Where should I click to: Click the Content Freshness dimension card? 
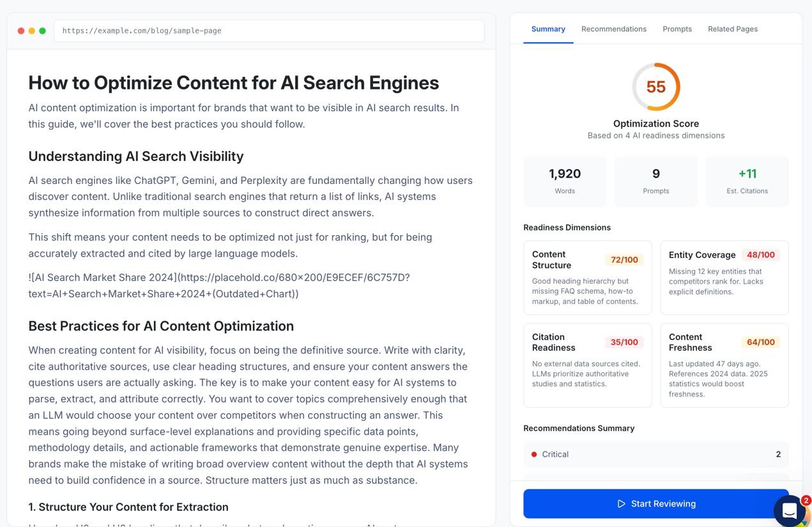pos(724,365)
